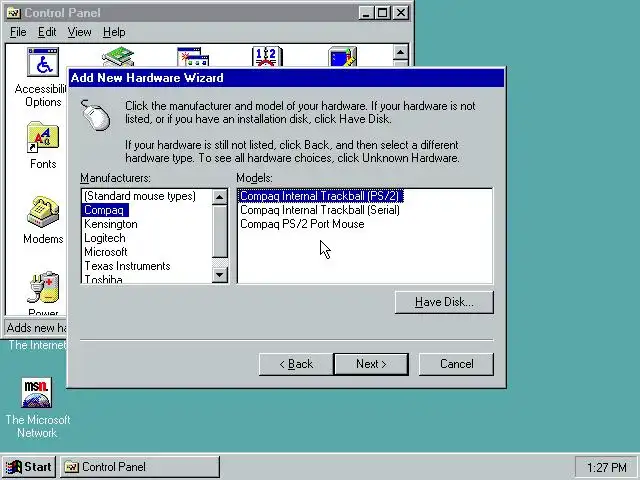This screenshot has height=480, width=640.
Task: Open Accessibility Options icon in Control Panel
Action: click(x=43, y=62)
